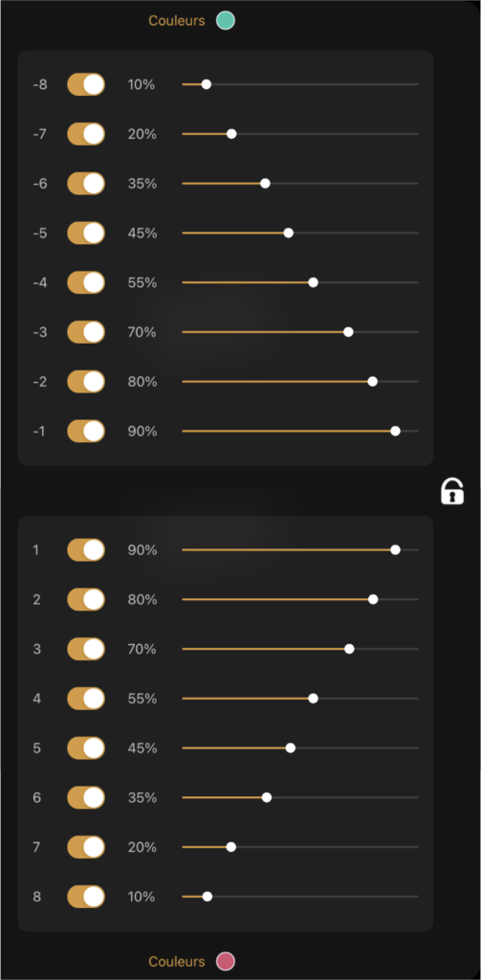481x980 pixels.
Task: Click the -7 slider handle at 20%
Action: pos(231,134)
